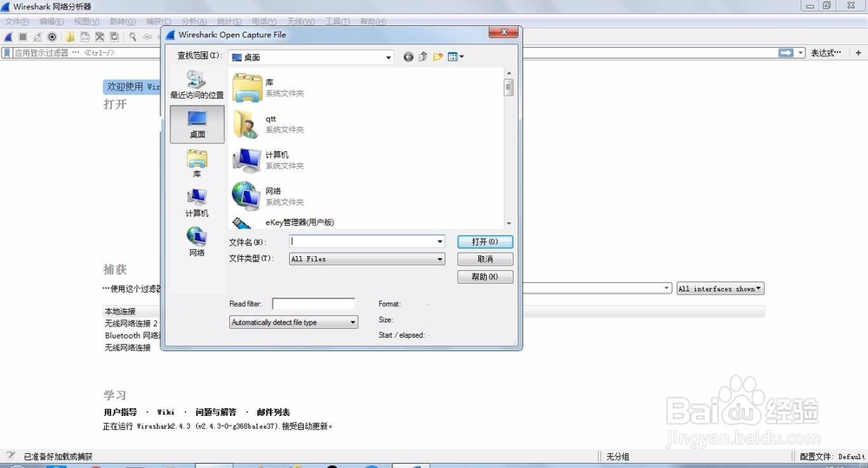The image size is (868, 468).
Task: Click the 取消 cancel button
Action: click(485, 260)
